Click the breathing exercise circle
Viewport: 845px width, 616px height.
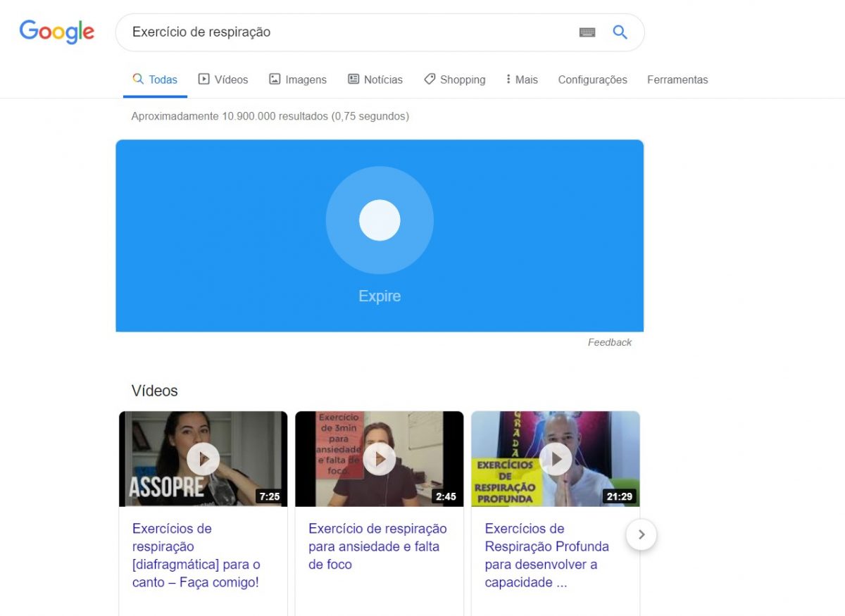click(380, 220)
